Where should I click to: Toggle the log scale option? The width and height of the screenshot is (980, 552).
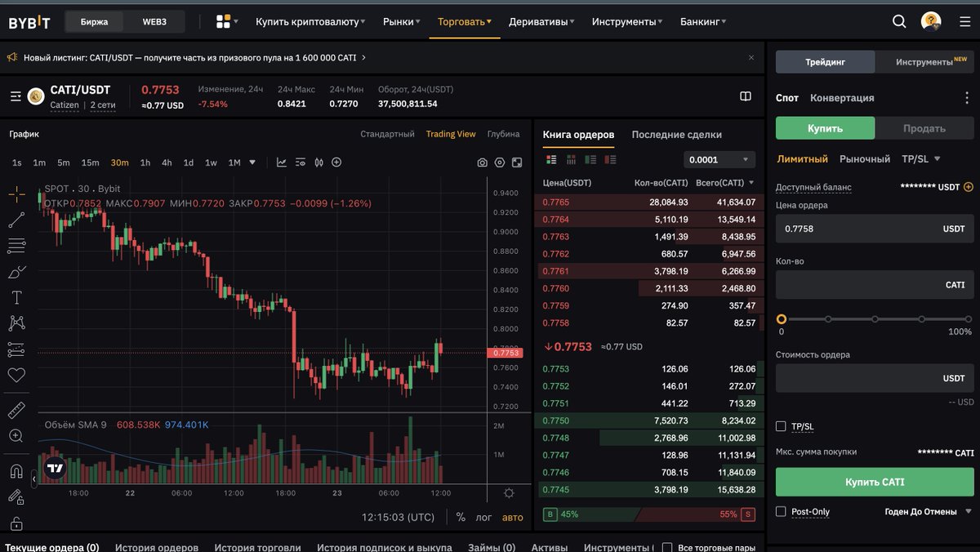point(484,517)
